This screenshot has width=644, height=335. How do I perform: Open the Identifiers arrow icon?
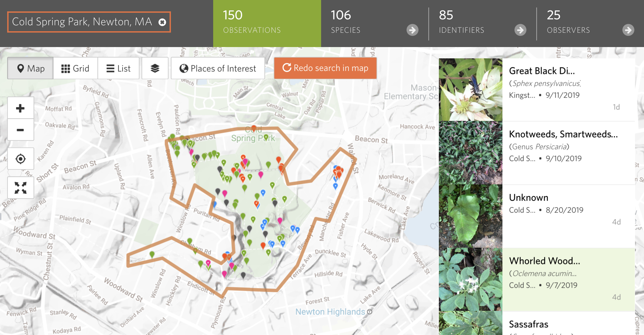(520, 30)
